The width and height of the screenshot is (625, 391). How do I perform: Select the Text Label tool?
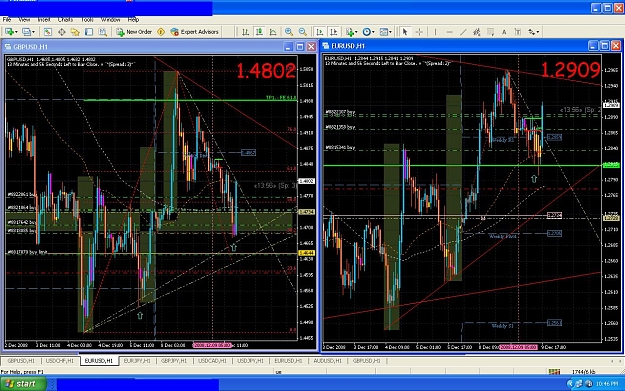(518, 32)
